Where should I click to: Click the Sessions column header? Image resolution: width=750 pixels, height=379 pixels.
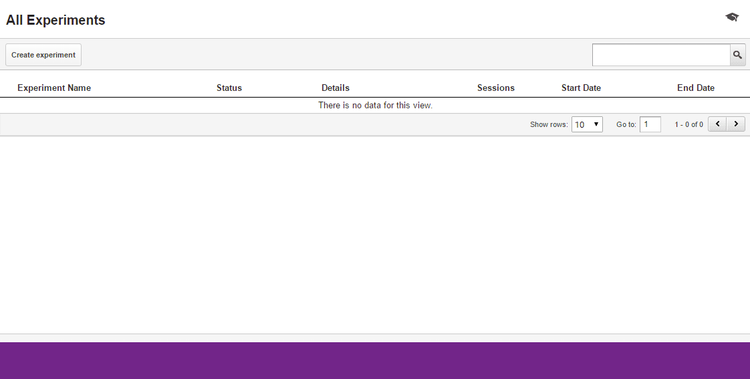(x=496, y=88)
